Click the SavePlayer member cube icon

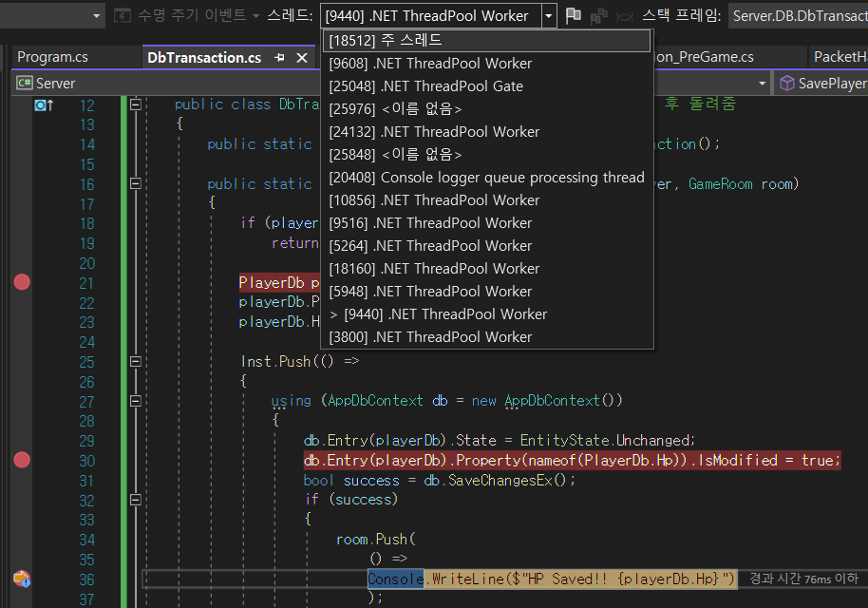pyautogui.click(x=786, y=84)
